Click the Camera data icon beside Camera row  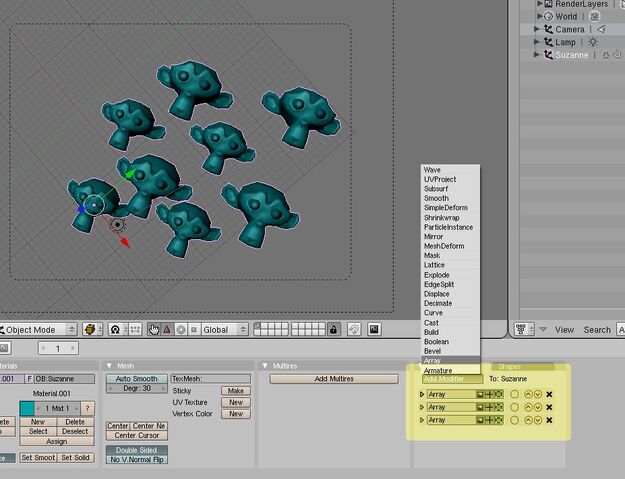pos(601,29)
